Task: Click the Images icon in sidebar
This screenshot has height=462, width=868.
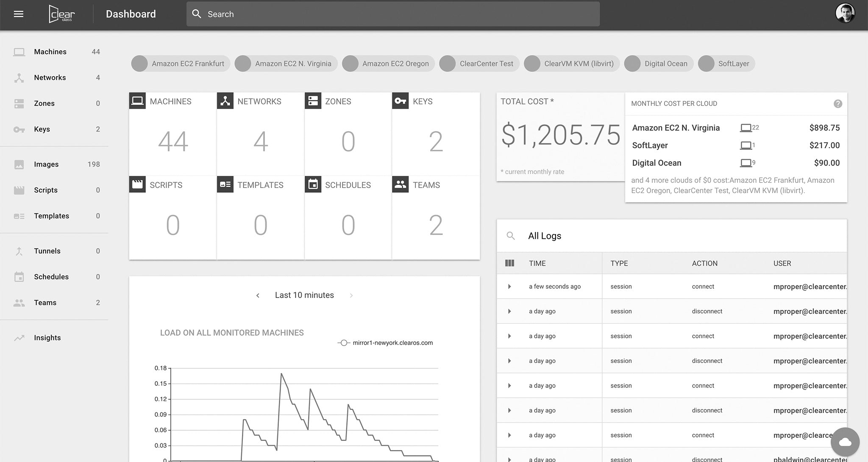Action: [x=19, y=164]
